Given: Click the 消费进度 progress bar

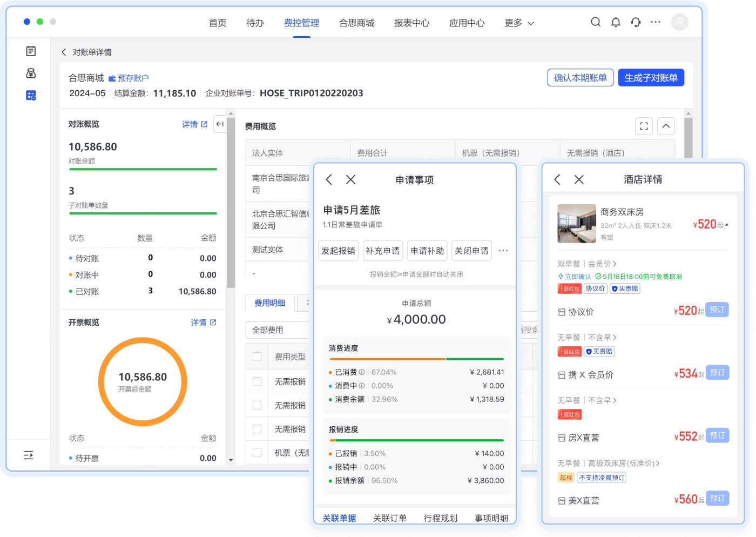Looking at the screenshot, I should (x=416, y=359).
